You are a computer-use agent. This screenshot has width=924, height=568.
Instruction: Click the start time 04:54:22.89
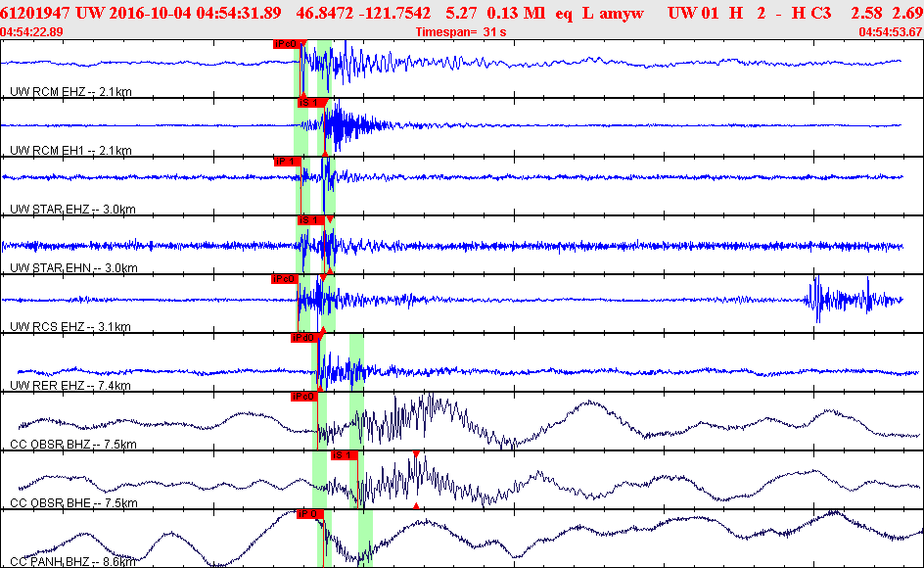point(32,32)
